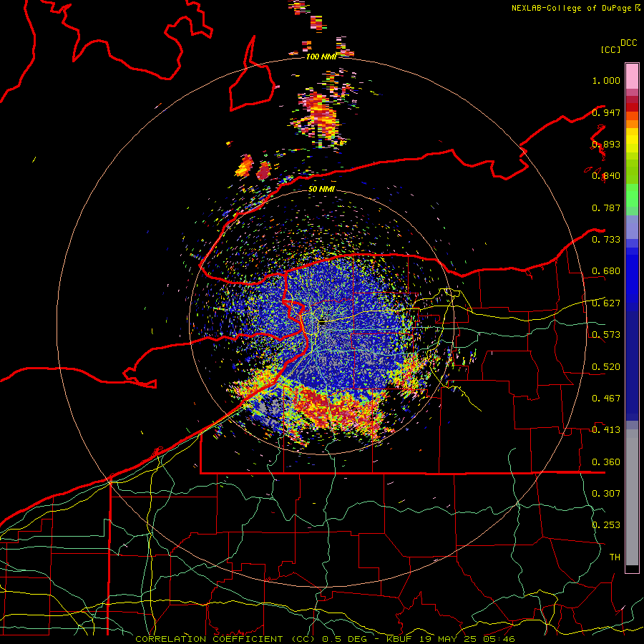
Task: Click the 0.573 scale value
Action: (606, 335)
